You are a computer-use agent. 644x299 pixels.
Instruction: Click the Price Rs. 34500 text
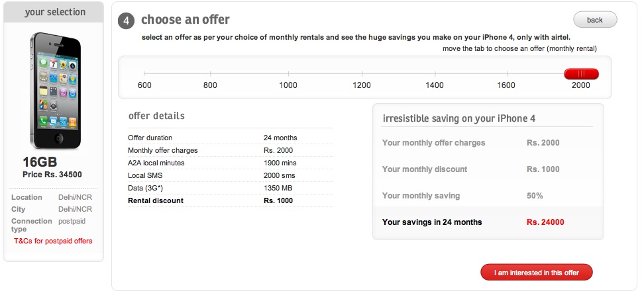coord(52,175)
